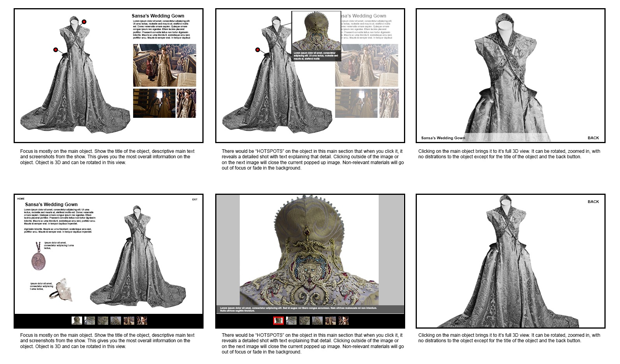Click the HOME link
620x364 pixels.
(x=21, y=199)
